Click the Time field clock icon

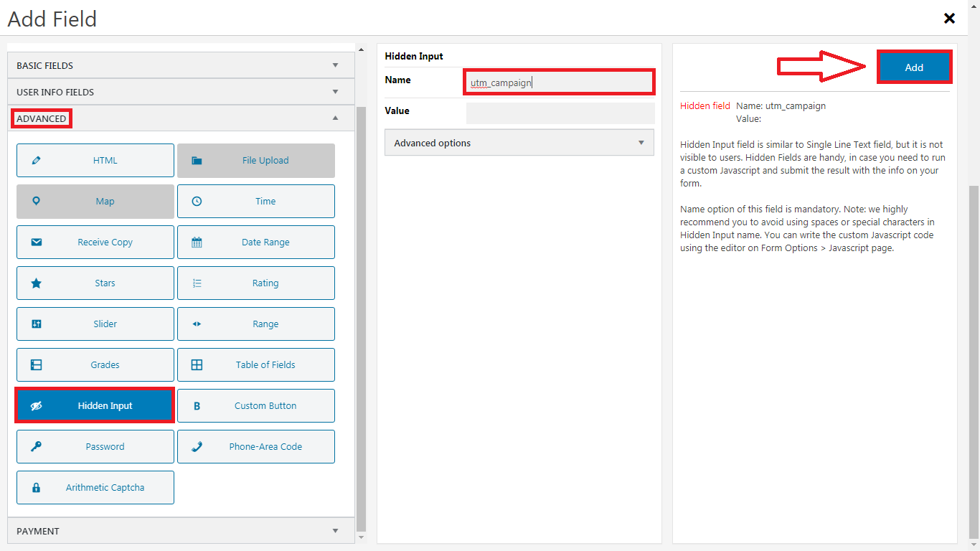(x=197, y=202)
